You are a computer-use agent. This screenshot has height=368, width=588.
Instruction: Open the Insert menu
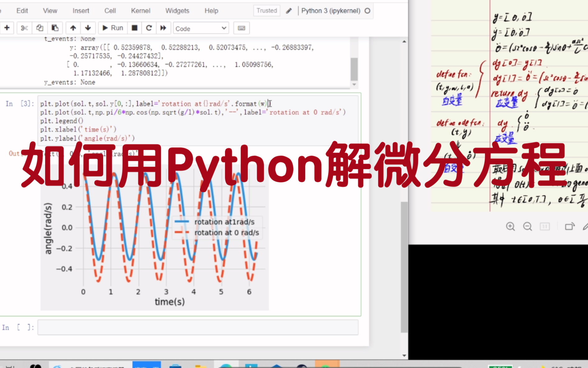click(81, 11)
